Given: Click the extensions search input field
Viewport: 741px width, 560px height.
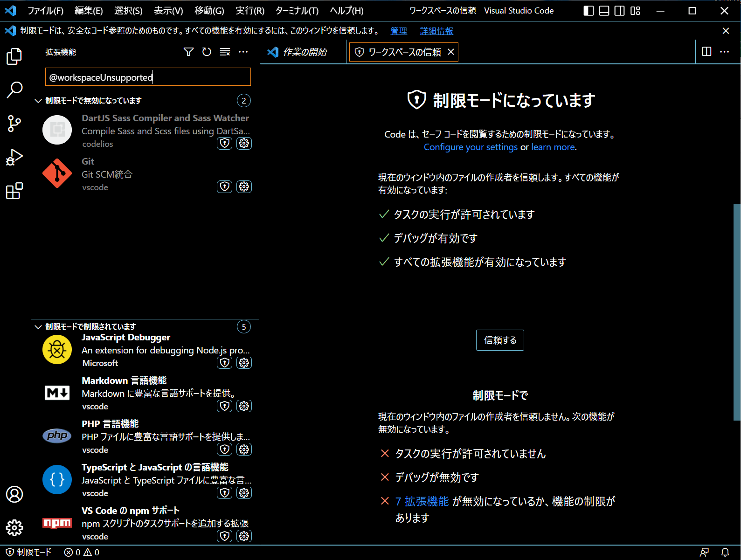Looking at the screenshot, I should (x=148, y=77).
